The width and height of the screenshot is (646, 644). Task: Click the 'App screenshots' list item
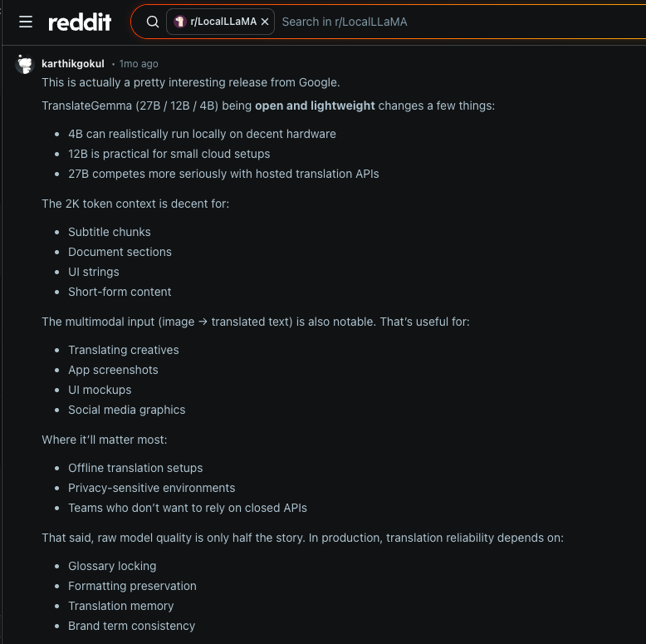113,370
